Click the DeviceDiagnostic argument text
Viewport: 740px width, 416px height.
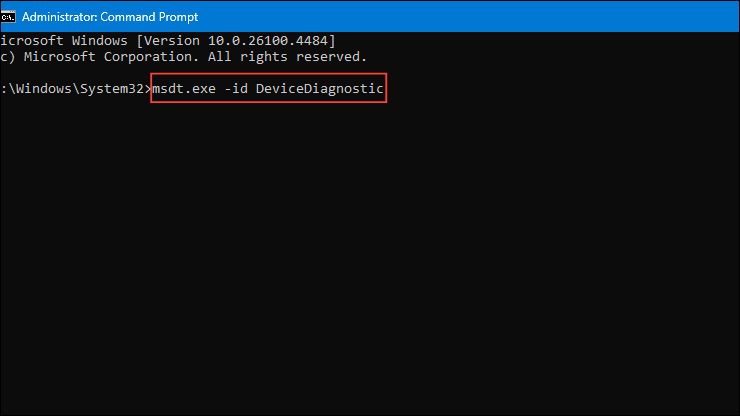(x=320, y=88)
